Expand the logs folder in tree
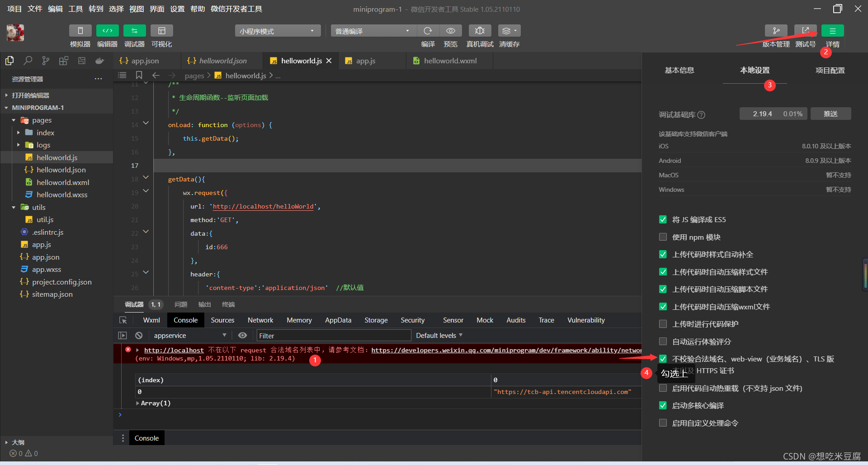868x465 pixels. click(x=19, y=145)
